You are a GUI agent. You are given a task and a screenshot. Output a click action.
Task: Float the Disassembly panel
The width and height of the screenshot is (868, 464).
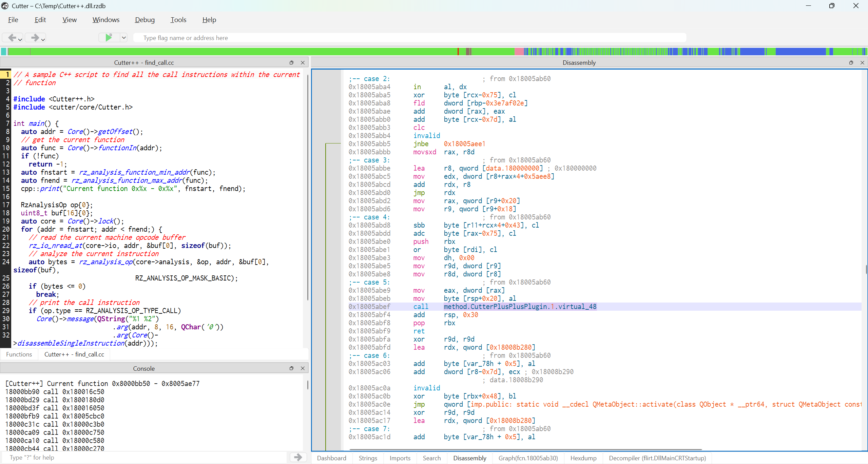(x=851, y=63)
